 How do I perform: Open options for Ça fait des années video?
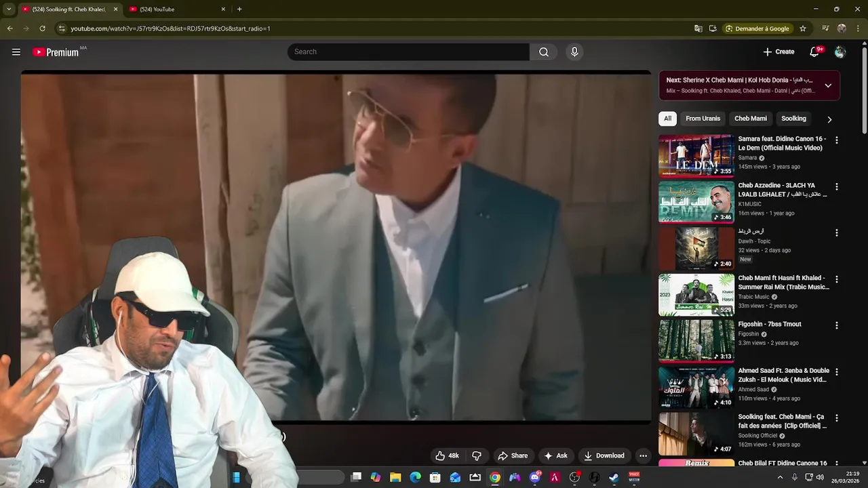[x=836, y=418]
